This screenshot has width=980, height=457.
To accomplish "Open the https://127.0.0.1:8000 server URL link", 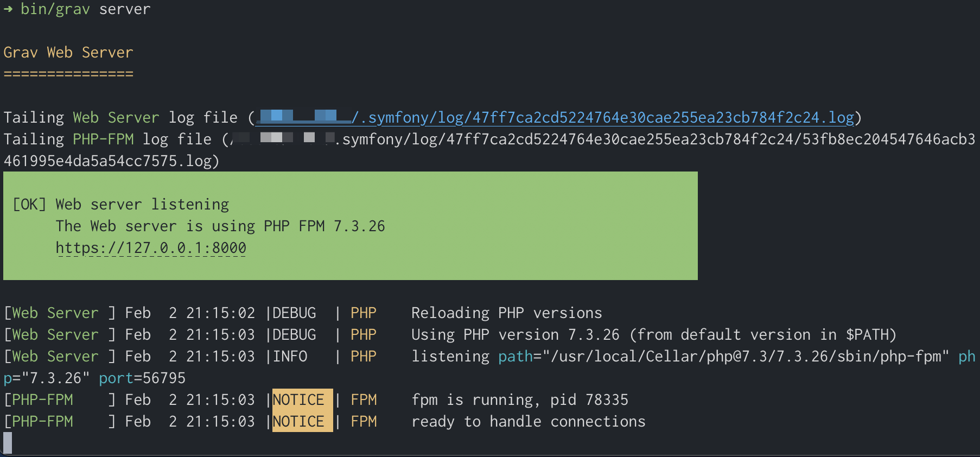I will 151,248.
